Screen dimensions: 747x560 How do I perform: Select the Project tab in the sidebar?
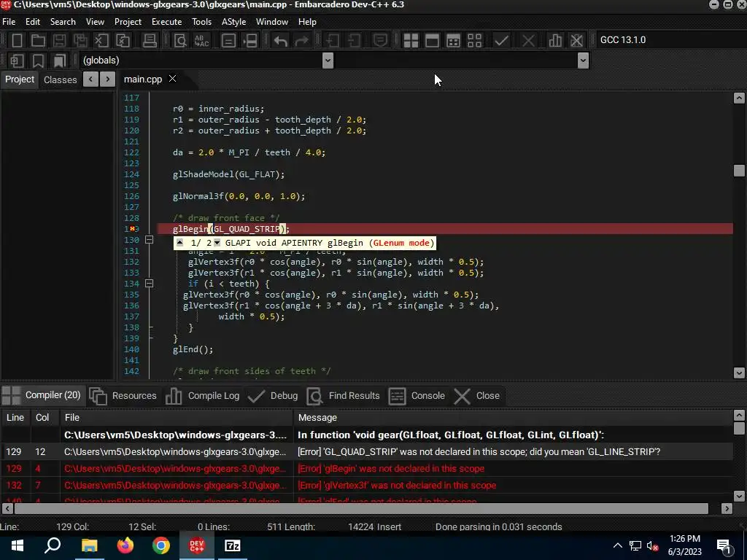point(20,79)
